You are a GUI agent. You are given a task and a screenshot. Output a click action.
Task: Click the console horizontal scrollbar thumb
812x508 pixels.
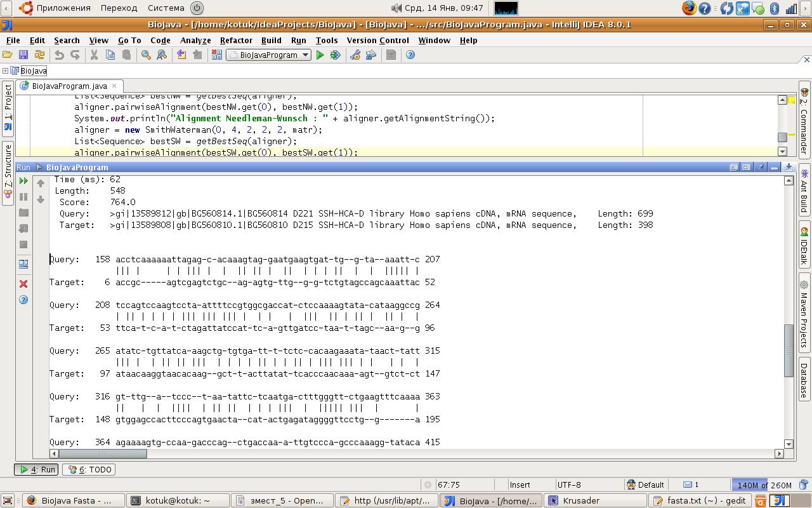(103, 453)
